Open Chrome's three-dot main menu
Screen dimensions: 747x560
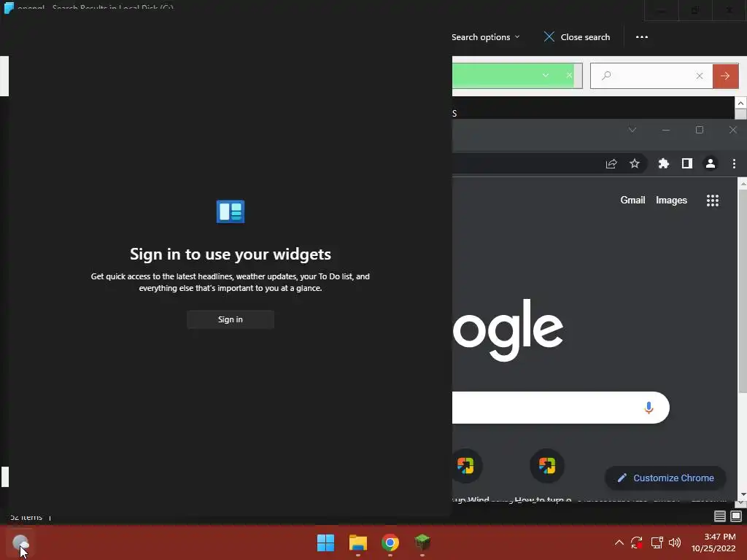click(x=734, y=164)
